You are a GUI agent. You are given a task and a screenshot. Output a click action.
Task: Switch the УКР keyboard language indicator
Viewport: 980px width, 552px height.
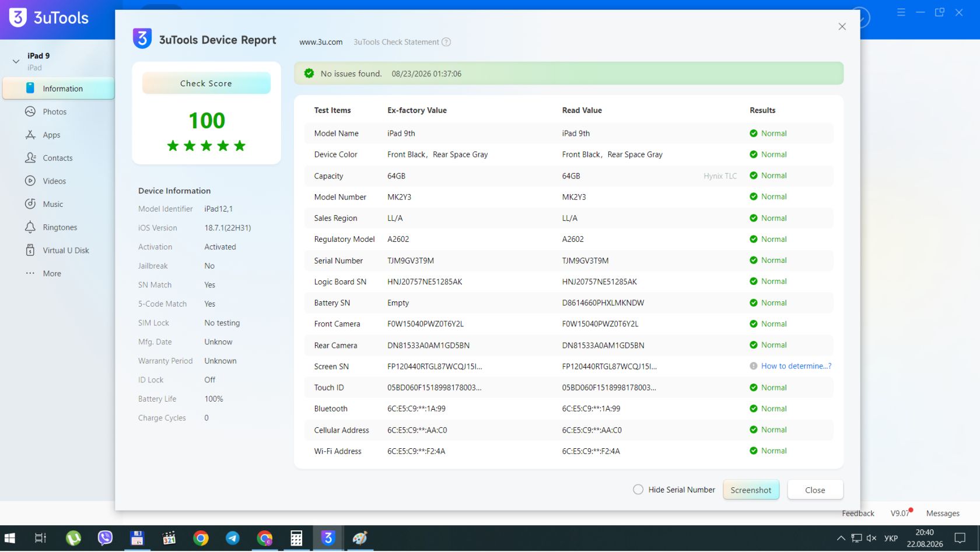(891, 538)
